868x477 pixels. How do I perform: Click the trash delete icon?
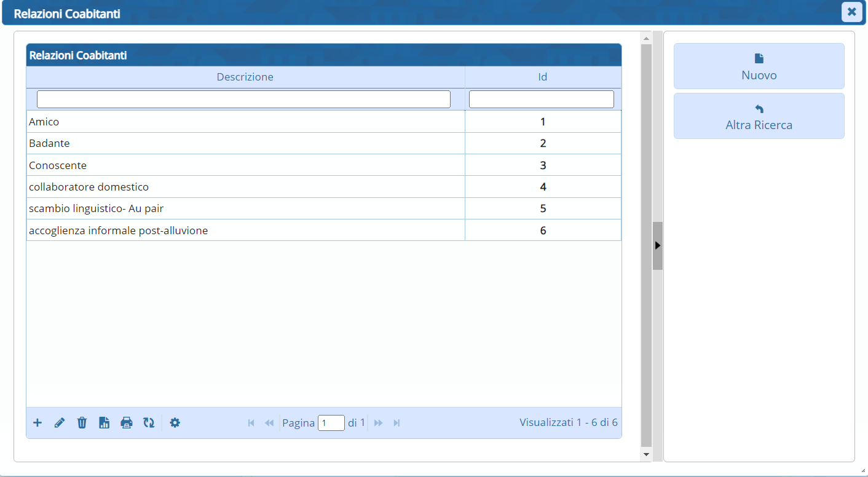click(82, 423)
